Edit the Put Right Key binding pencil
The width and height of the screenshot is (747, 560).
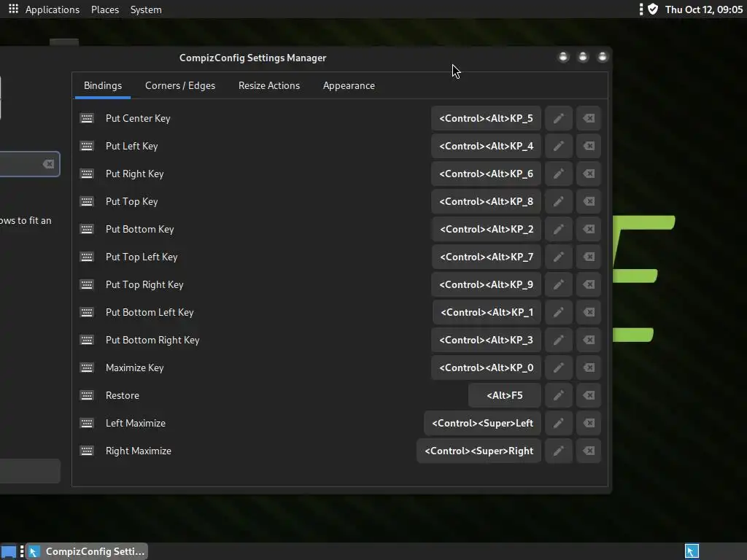click(558, 174)
